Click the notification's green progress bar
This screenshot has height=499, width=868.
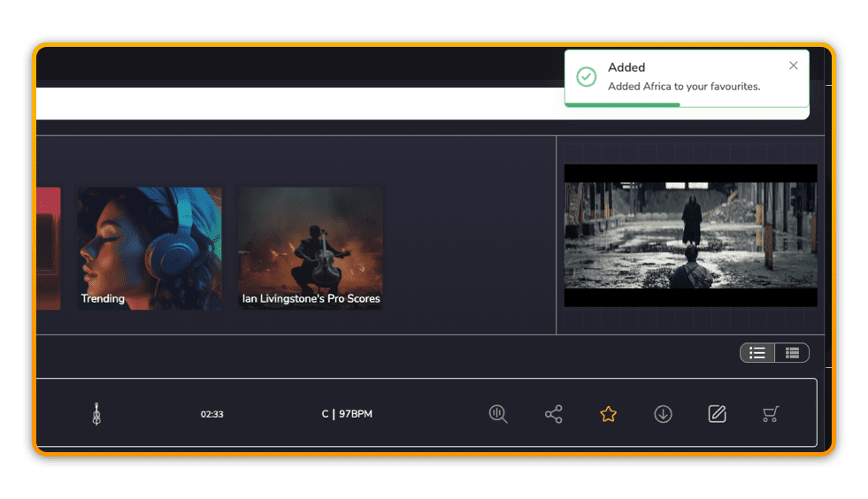[622, 104]
